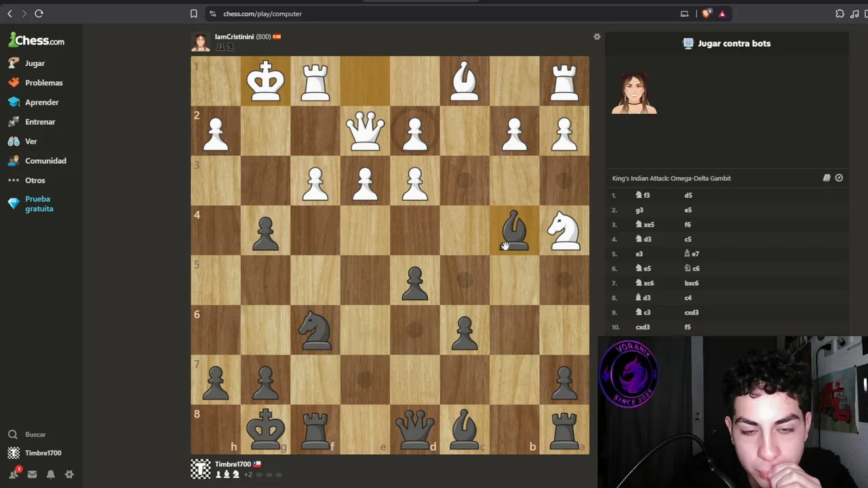Click the Chess.com logo

coord(37,41)
